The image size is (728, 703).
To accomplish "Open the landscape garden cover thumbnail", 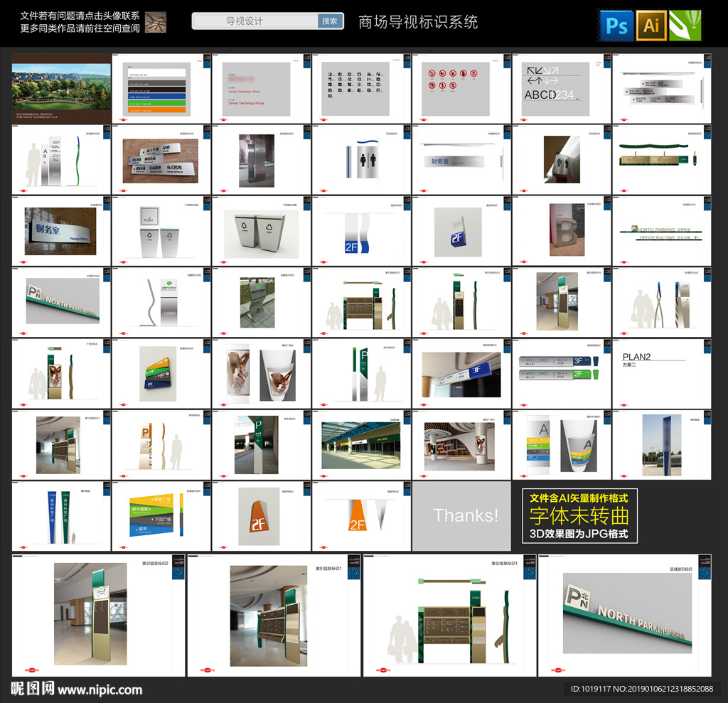I will tap(61, 88).
